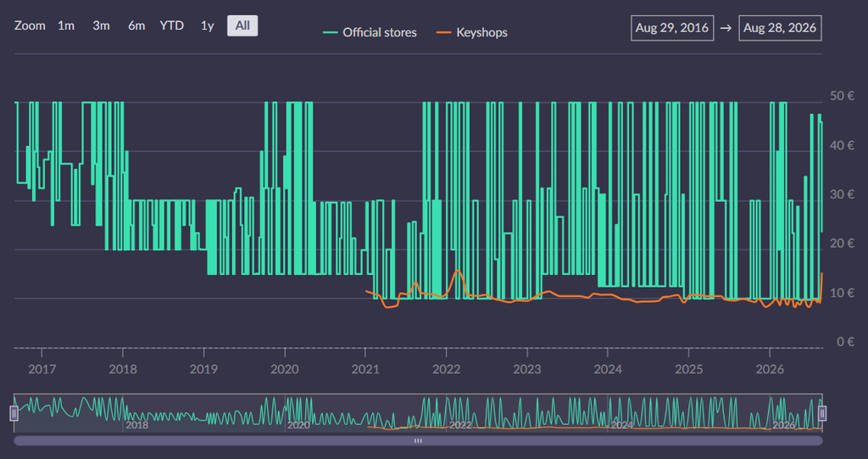
Task: Grab the right navigator range handle
Action: pyautogui.click(x=822, y=413)
